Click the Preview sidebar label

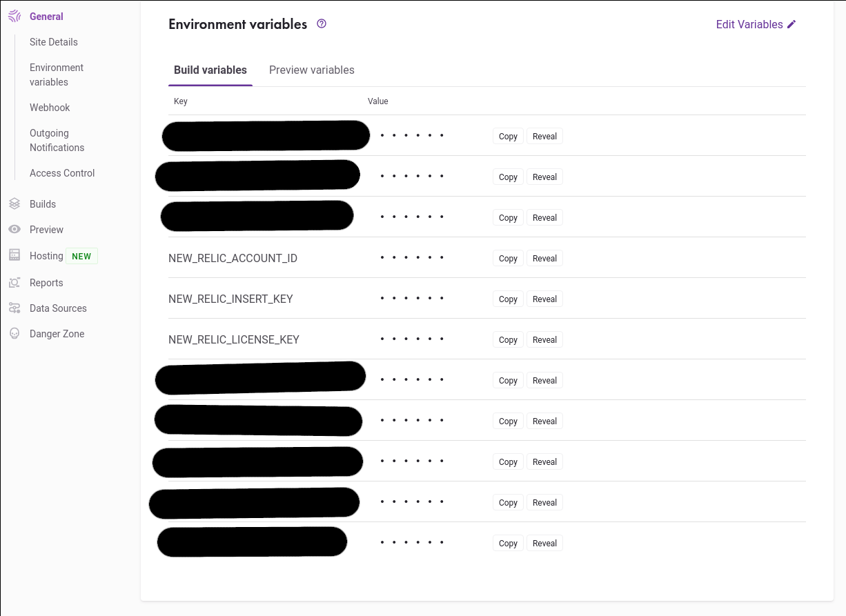46,230
